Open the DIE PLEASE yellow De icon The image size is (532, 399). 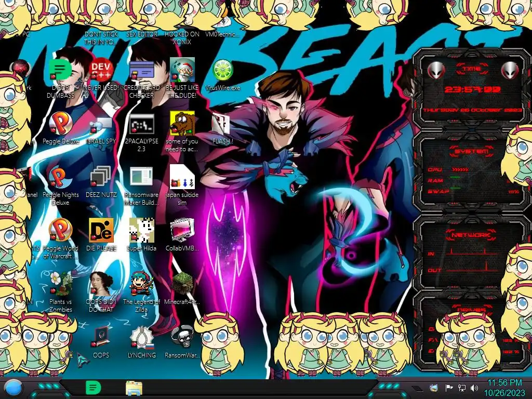pyautogui.click(x=101, y=230)
